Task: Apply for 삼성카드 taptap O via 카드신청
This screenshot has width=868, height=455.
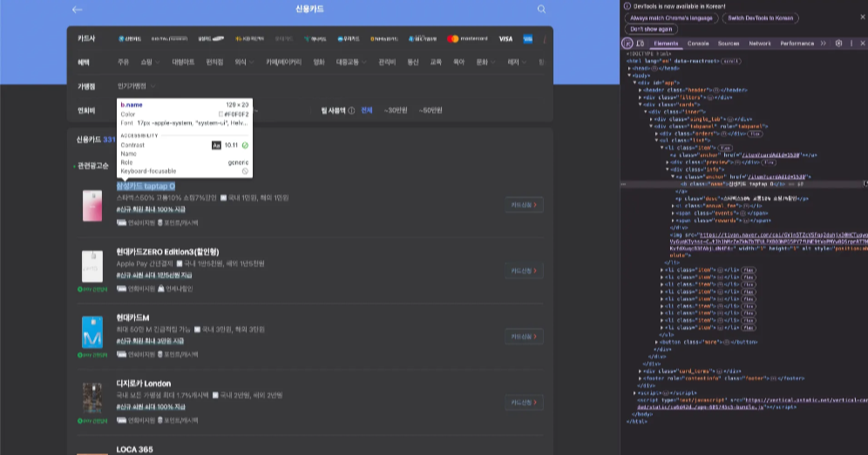Action: click(x=524, y=205)
